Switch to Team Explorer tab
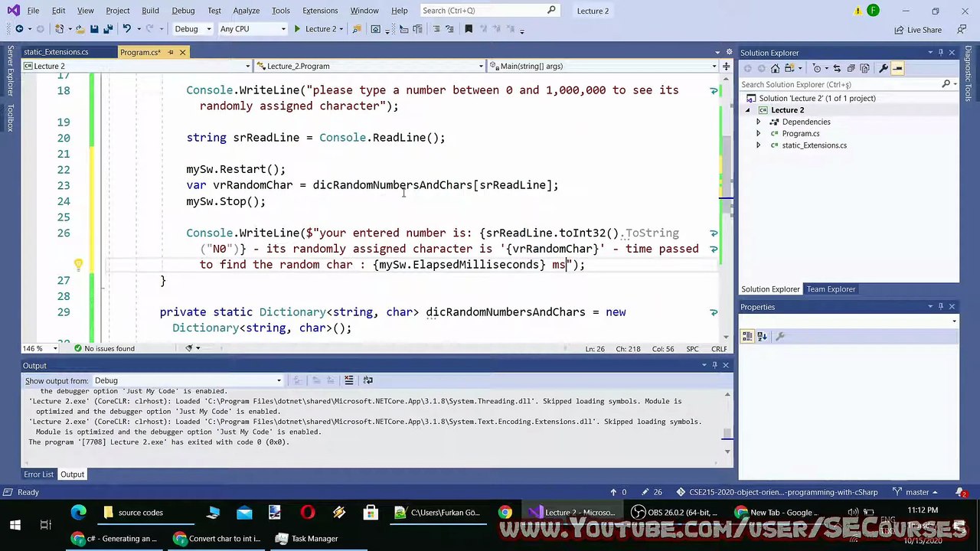This screenshot has width=980, height=551. [831, 289]
